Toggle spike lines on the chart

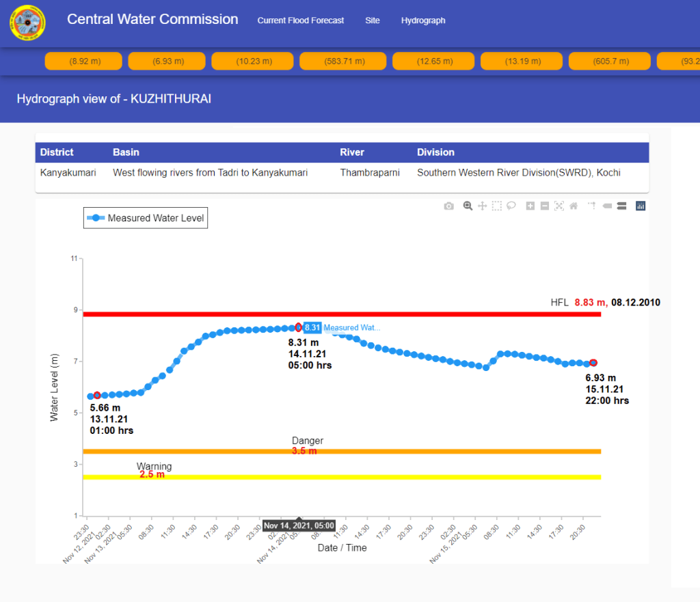click(592, 206)
